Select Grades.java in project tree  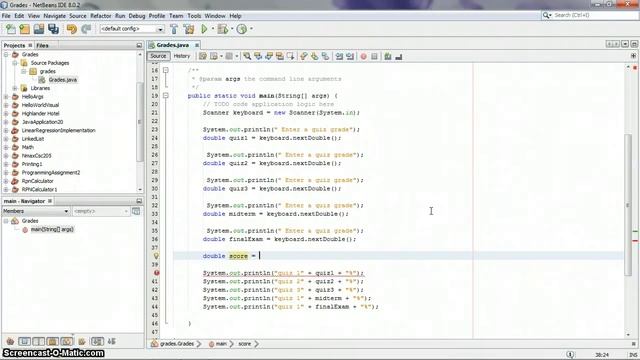(x=62, y=80)
